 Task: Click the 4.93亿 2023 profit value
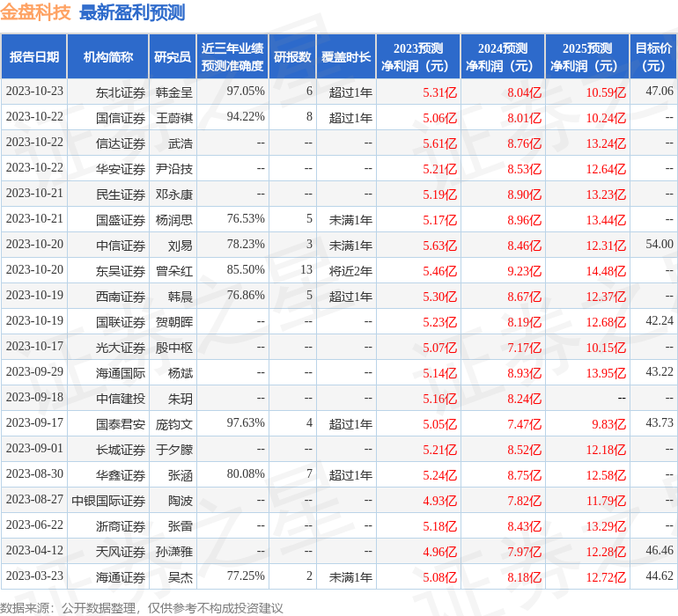click(439, 501)
